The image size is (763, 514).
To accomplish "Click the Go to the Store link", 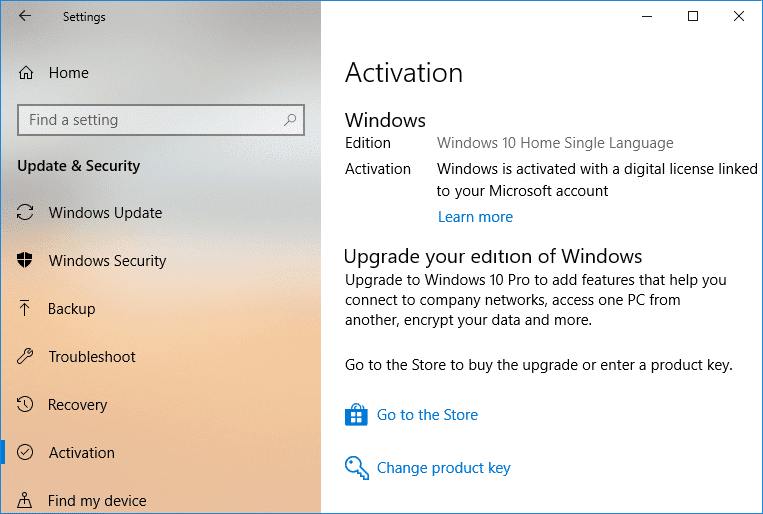I will (x=427, y=415).
